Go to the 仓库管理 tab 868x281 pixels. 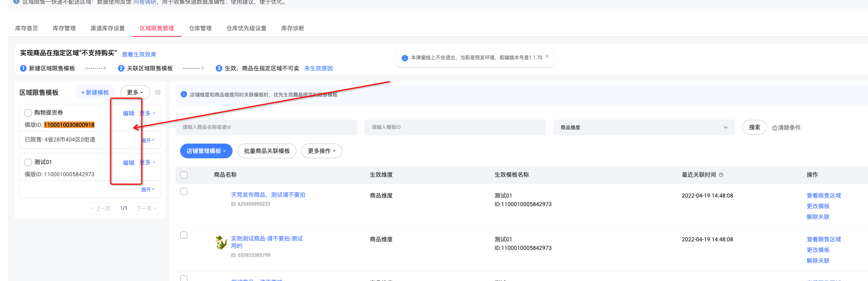click(x=200, y=28)
